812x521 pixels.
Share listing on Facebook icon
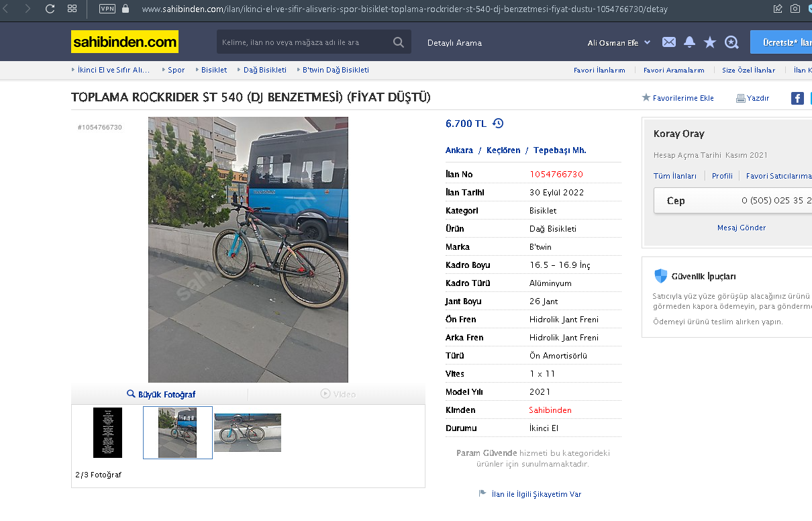pyautogui.click(x=797, y=98)
